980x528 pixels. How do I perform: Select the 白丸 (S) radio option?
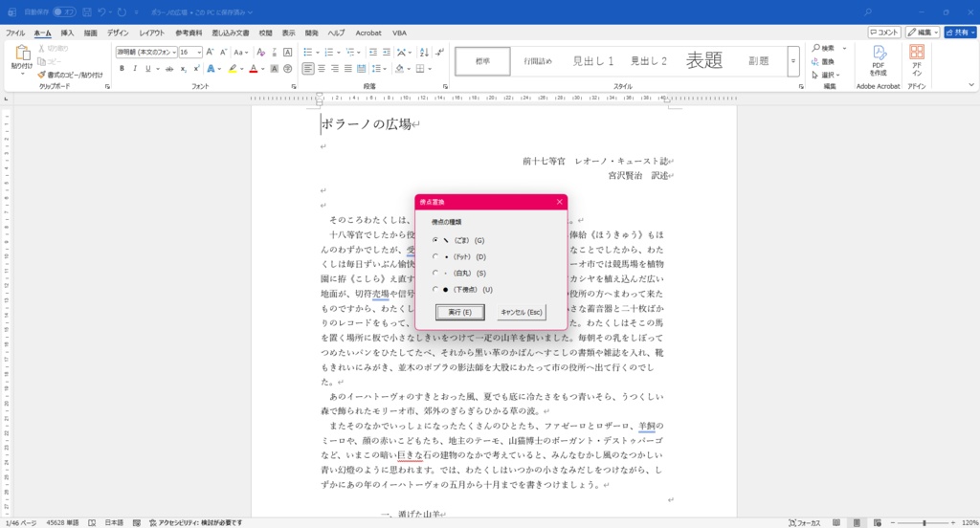[x=435, y=273]
